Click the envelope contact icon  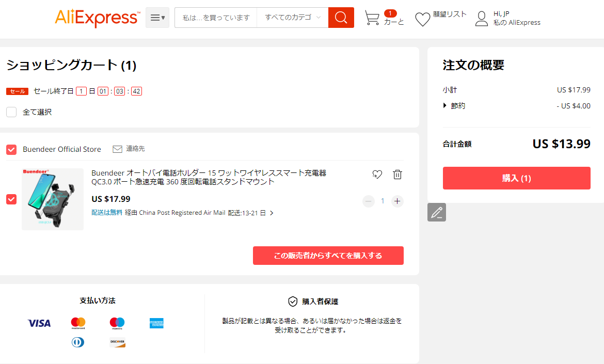click(x=118, y=149)
